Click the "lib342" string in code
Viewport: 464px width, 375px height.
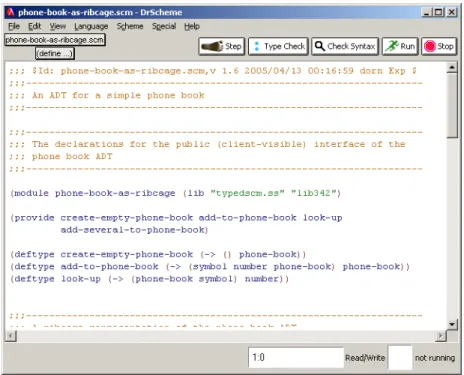(x=314, y=193)
